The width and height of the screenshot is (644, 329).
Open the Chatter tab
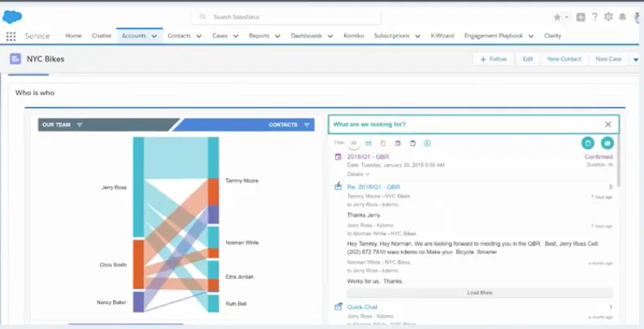click(102, 36)
